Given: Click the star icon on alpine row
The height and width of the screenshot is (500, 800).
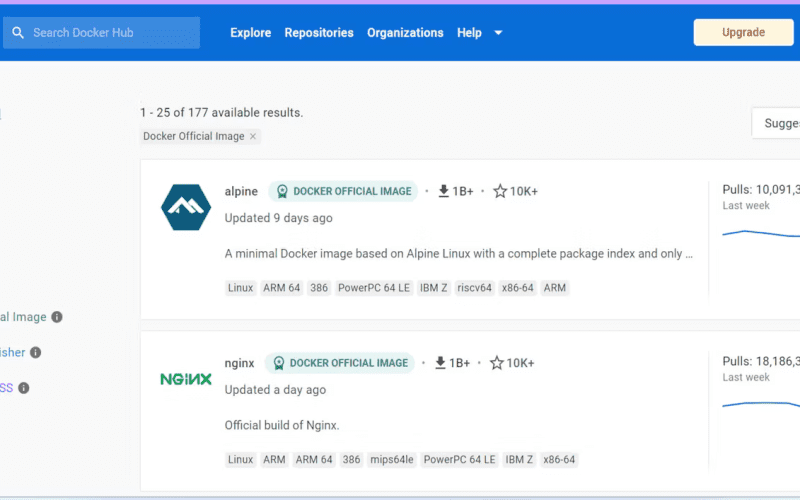Looking at the screenshot, I should (500, 191).
